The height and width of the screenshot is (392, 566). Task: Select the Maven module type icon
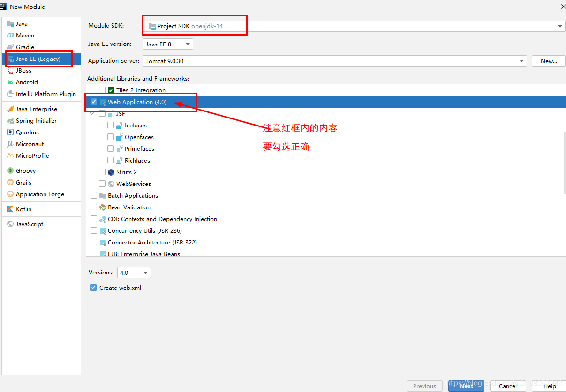[10, 35]
